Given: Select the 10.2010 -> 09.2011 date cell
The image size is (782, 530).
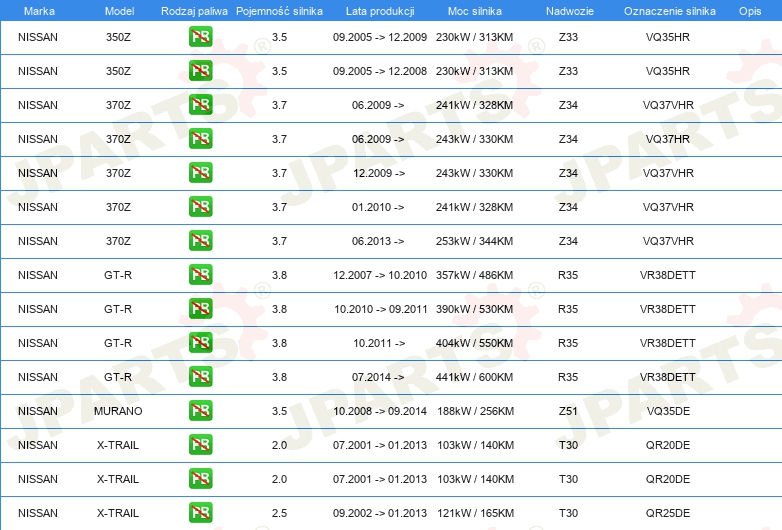Looking at the screenshot, I should pos(381,309).
